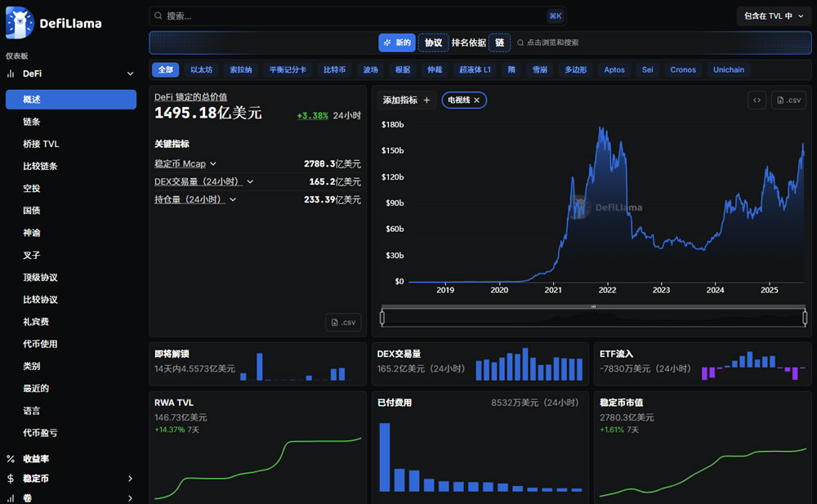The width and height of the screenshot is (817, 504).
Task: Toggle the 索拉纳 chain filter chip
Action: 240,69
